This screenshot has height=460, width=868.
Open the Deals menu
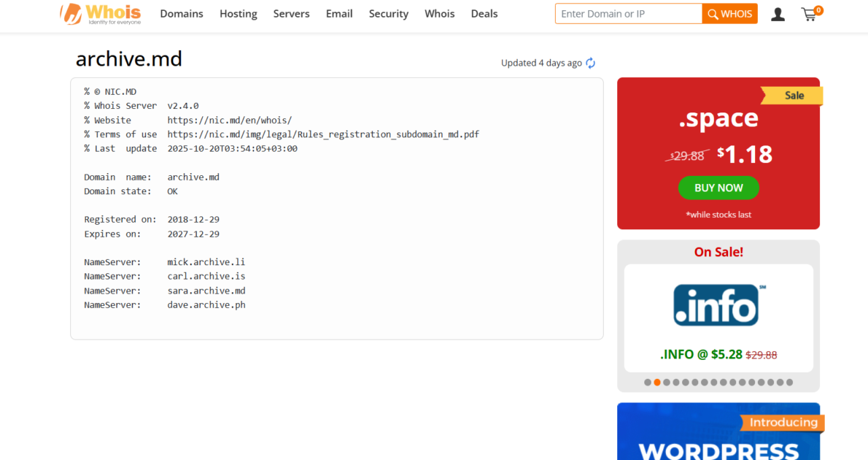click(484, 14)
